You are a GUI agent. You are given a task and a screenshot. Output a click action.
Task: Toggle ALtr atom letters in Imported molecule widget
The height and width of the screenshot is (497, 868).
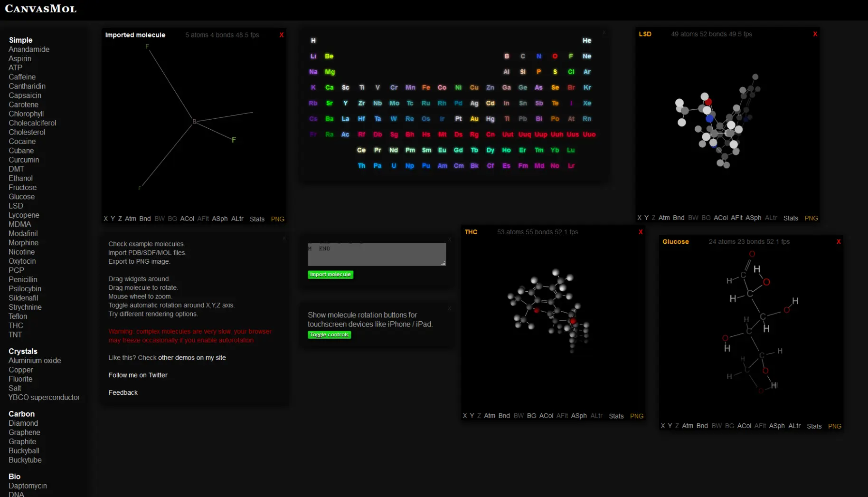tap(237, 219)
